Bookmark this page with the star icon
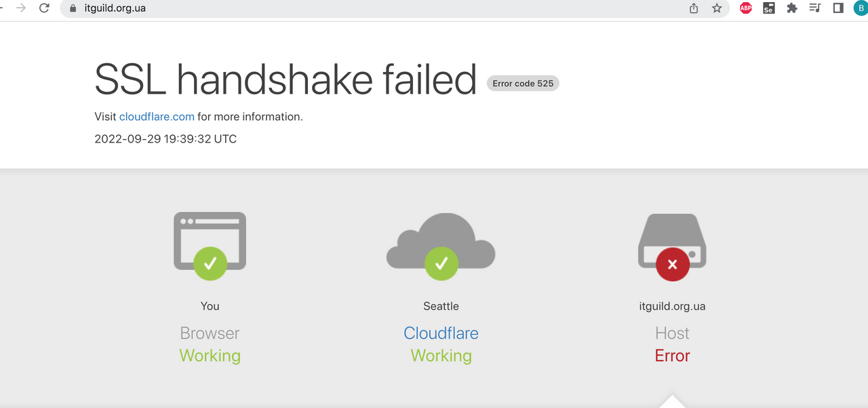 [717, 8]
